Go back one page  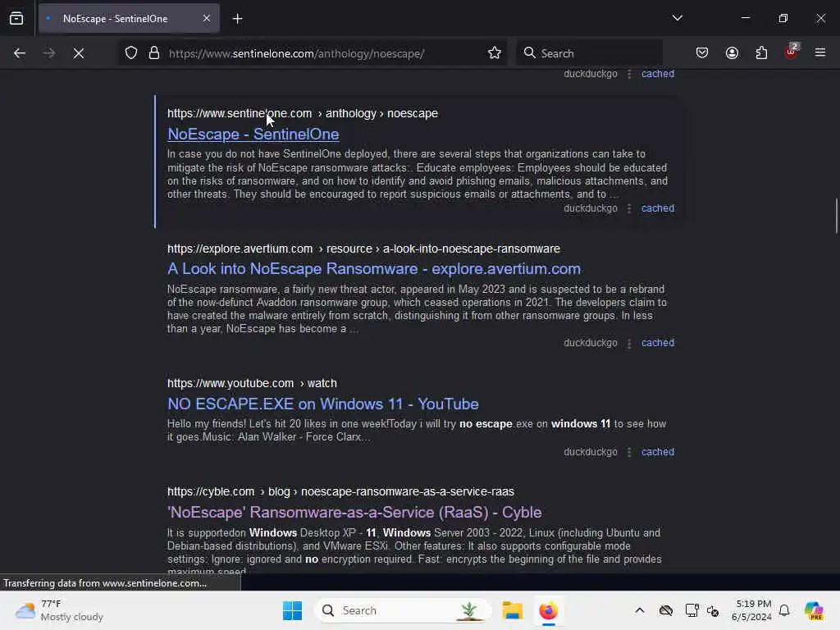pyautogui.click(x=20, y=53)
